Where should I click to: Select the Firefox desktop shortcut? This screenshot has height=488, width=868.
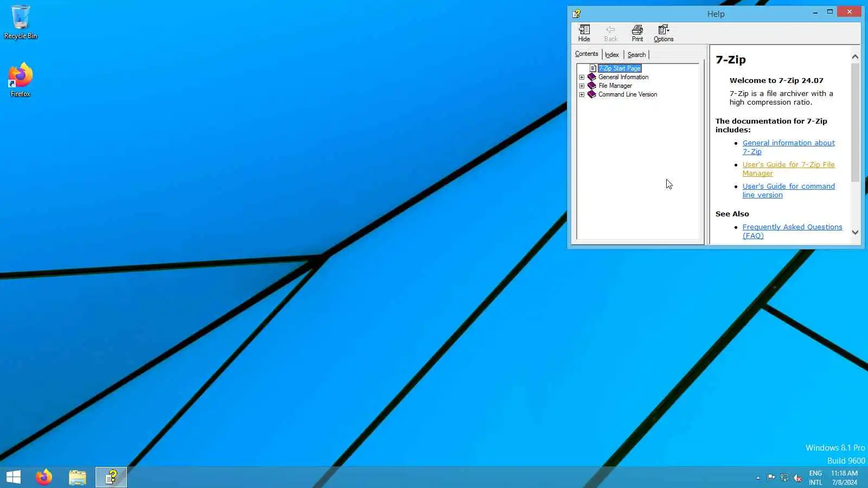pyautogui.click(x=21, y=80)
